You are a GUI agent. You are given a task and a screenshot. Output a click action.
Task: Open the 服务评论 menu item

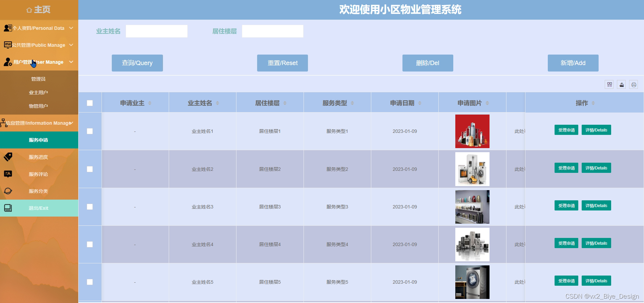pyautogui.click(x=39, y=174)
